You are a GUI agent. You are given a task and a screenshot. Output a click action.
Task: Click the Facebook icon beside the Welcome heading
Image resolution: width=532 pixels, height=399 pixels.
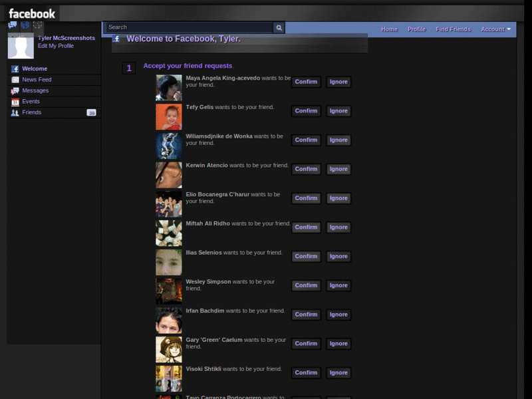[116, 39]
